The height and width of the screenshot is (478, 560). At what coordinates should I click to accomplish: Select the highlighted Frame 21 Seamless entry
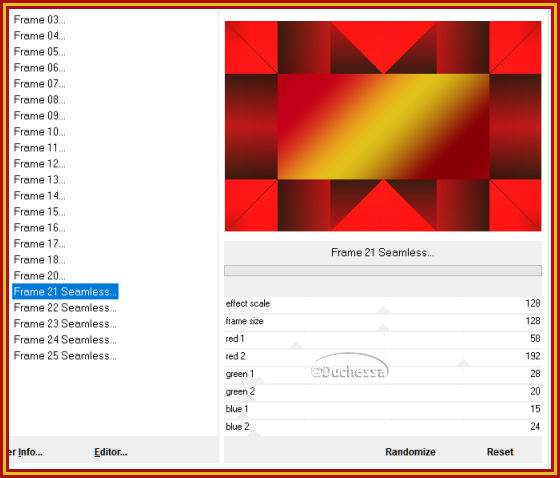pos(65,292)
